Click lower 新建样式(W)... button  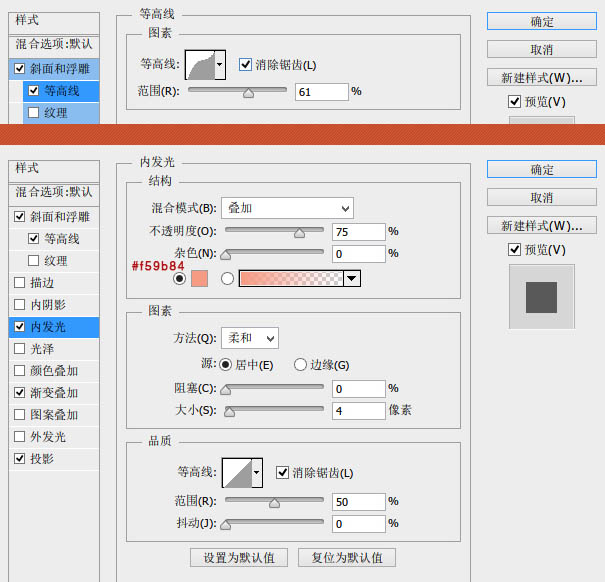(x=542, y=225)
